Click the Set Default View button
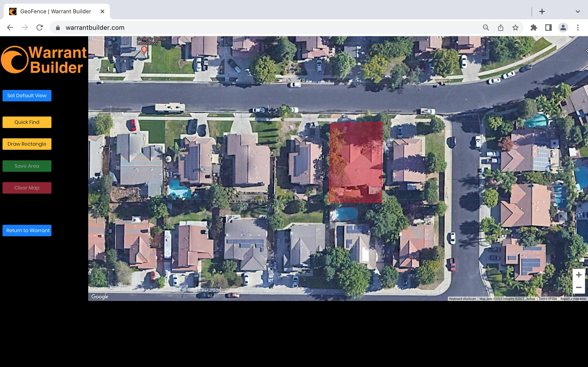Viewport: 588px width, 367px height. coord(27,96)
